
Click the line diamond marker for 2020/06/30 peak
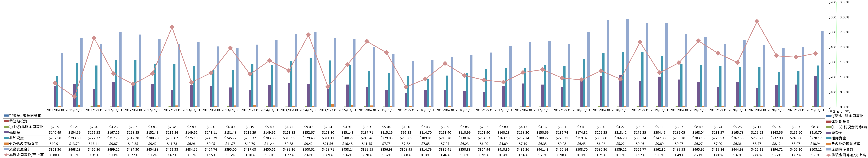click(x=757, y=22)
